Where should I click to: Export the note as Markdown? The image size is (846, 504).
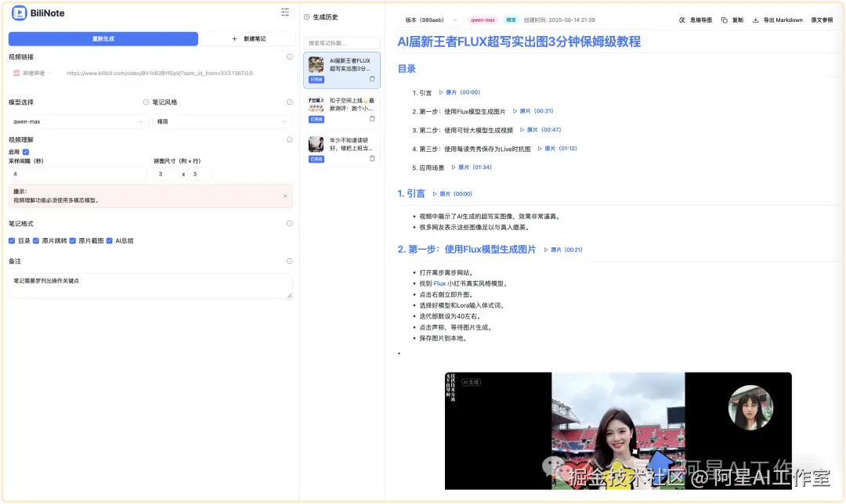777,20
